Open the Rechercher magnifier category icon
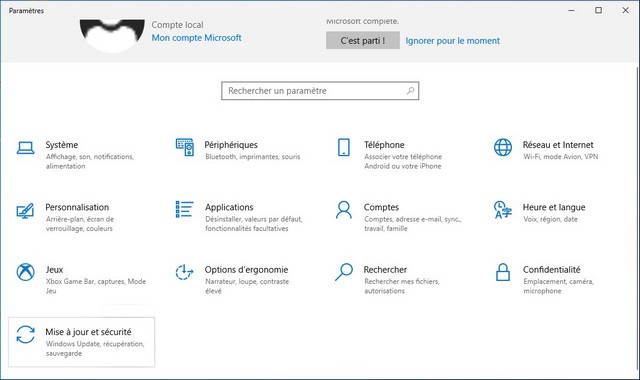This screenshot has height=380, width=640. click(x=344, y=272)
